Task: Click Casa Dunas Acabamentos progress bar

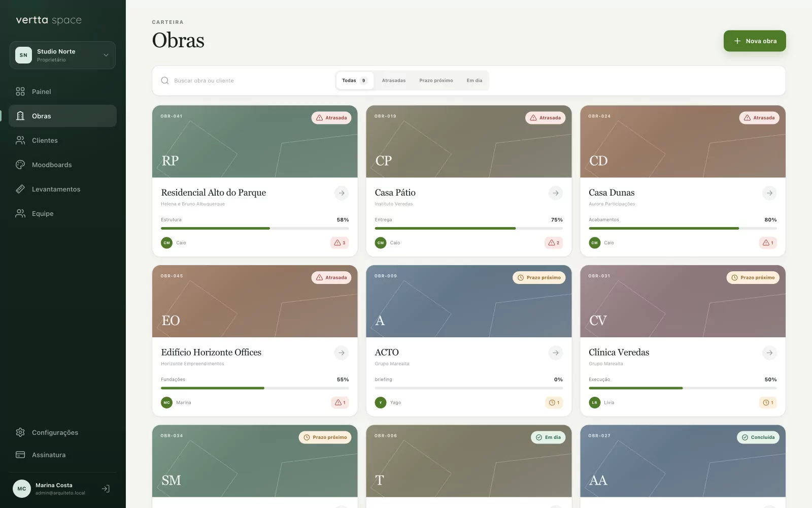Action: [x=683, y=228]
